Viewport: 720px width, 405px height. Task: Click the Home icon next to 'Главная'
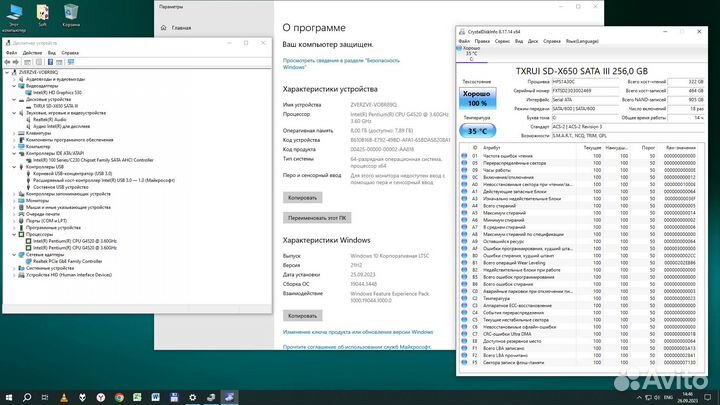[163, 28]
